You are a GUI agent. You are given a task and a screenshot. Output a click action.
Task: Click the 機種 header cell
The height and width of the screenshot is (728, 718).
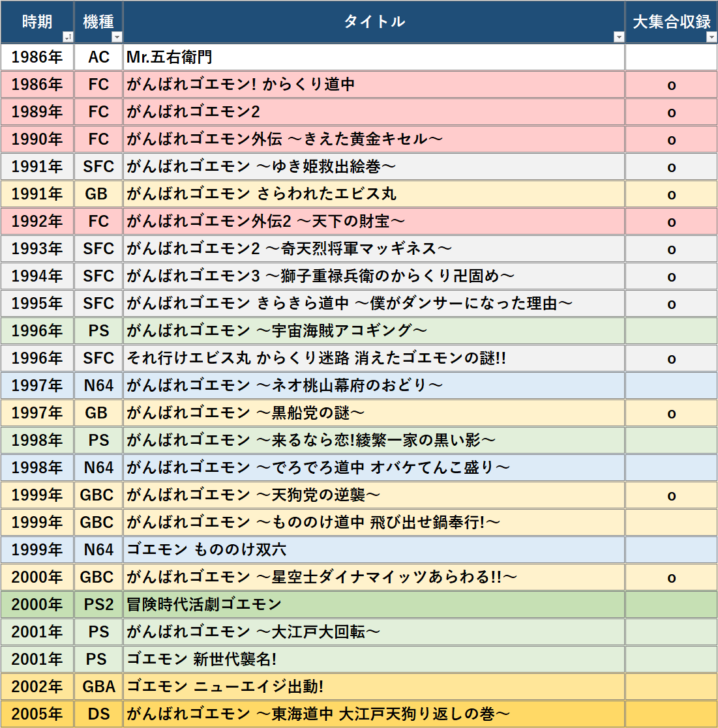coord(98,22)
